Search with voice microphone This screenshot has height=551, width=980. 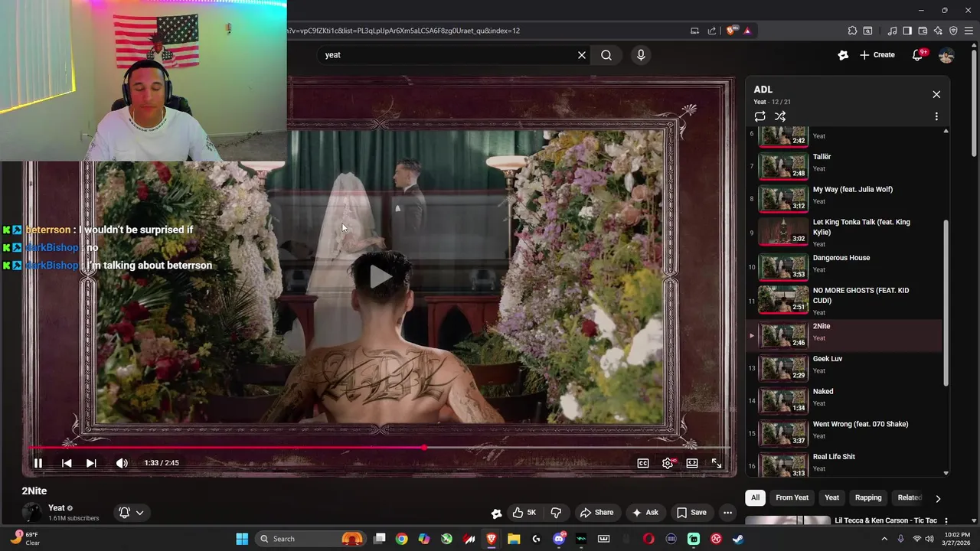641,55
